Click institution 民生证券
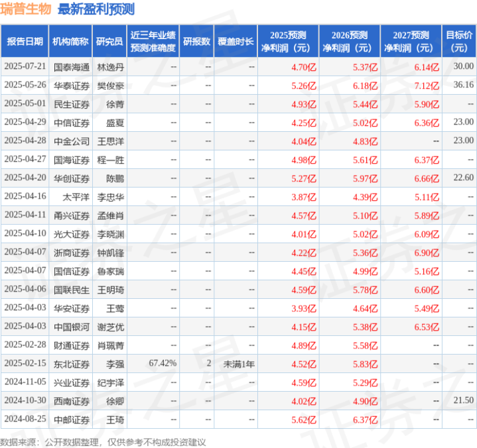This screenshot has width=477, height=448. pyautogui.click(x=72, y=104)
